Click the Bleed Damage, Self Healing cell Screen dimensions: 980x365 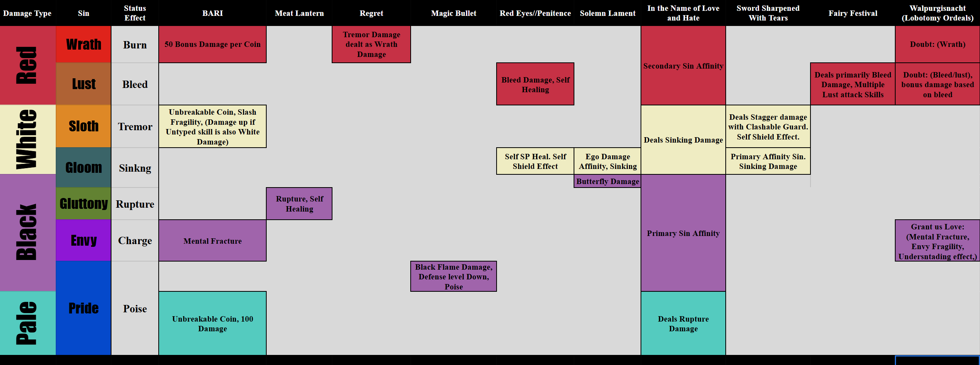(x=535, y=84)
